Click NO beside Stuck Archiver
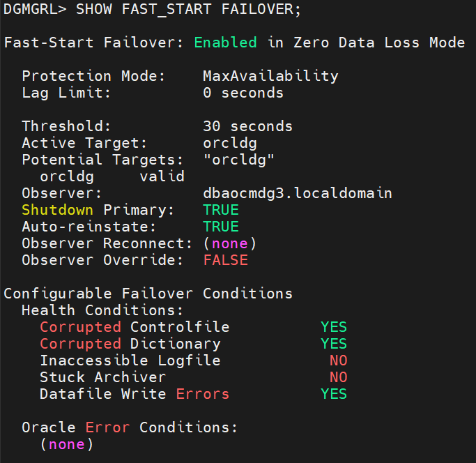This screenshot has height=463, width=476. click(338, 377)
